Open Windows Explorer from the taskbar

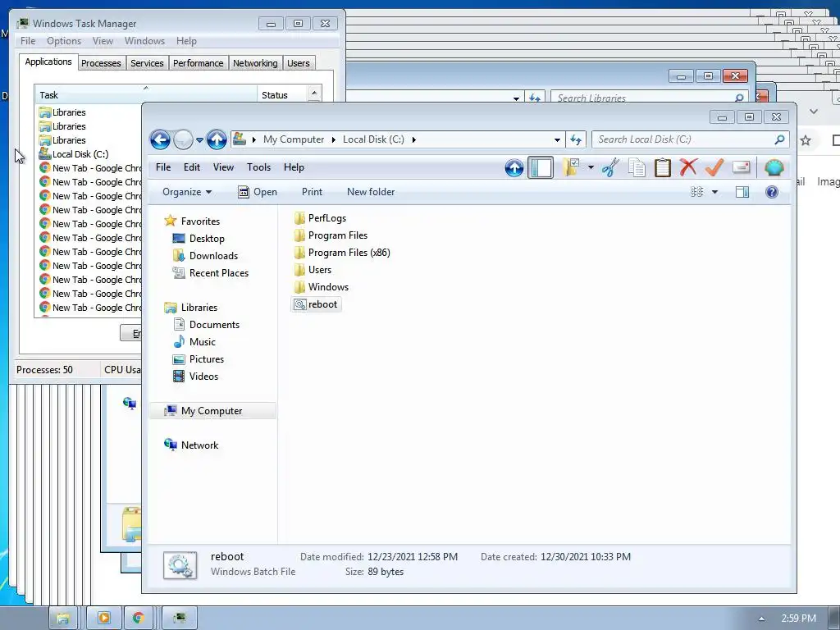[63, 619]
